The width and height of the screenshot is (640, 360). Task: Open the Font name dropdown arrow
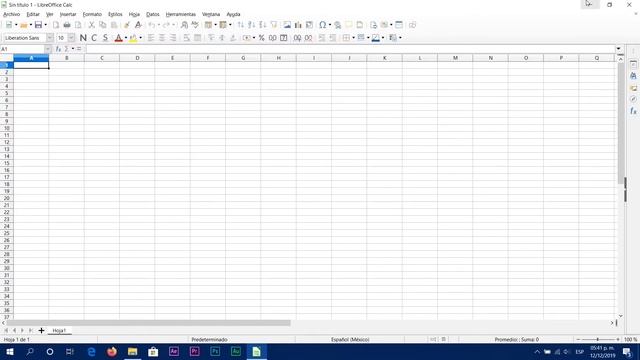pyautogui.click(x=50, y=38)
